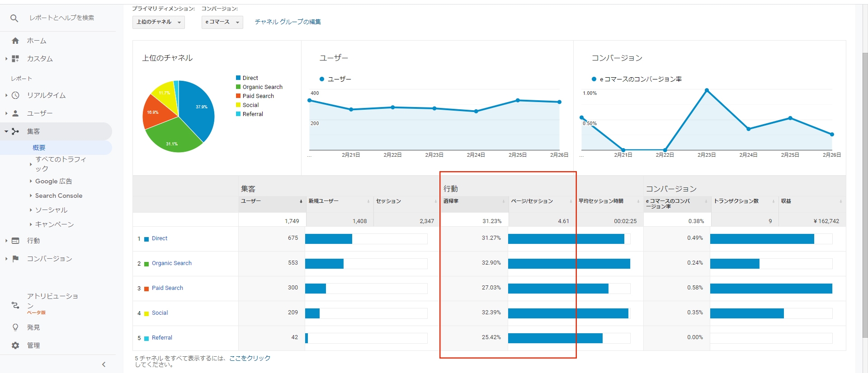Image resolution: width=868 pixels, height=373 pixels.
Task: Click the Customization grid icon
Action: [x=15, y=59]
